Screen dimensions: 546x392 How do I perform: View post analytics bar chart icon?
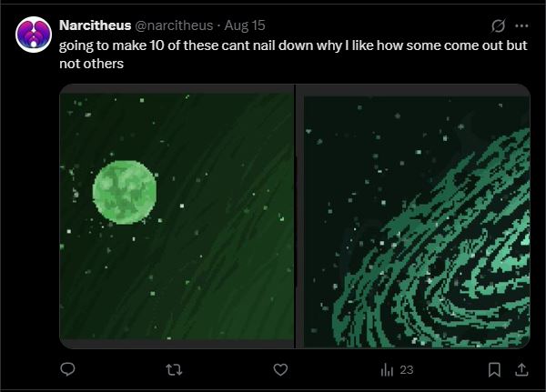pos(387,370)
